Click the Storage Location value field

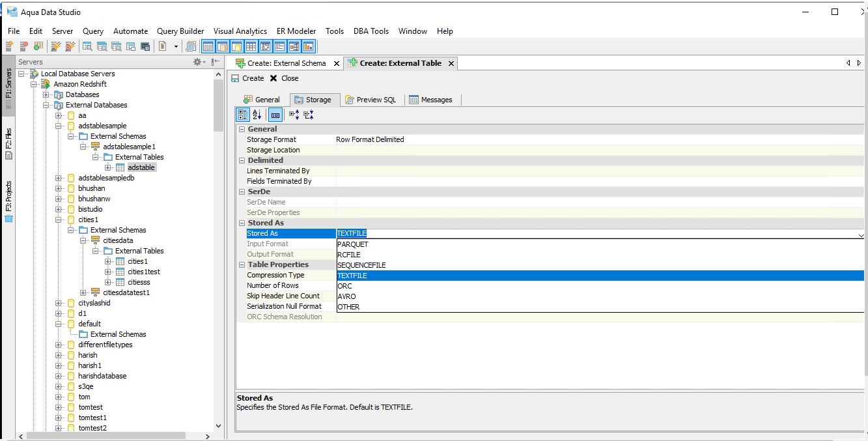point(600,150)
